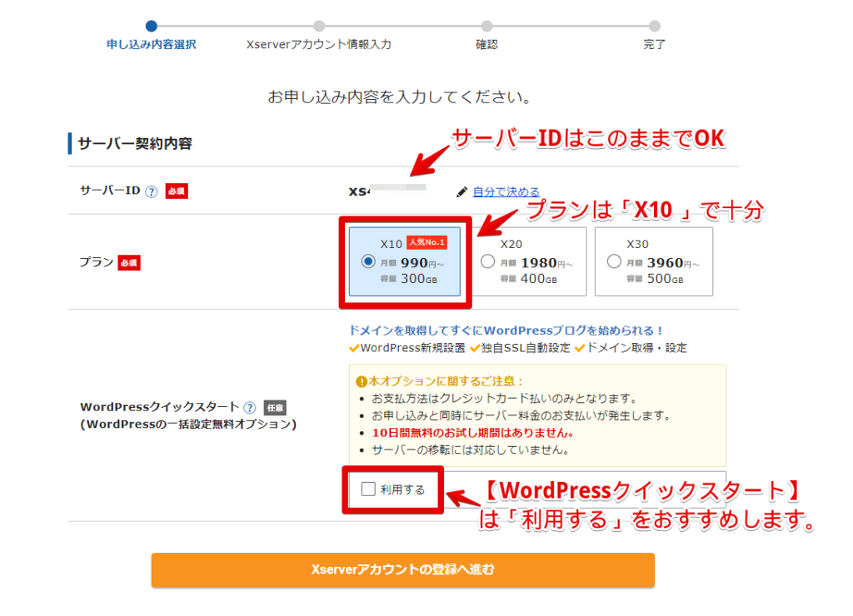Click the X30 monthly price 3960円
The height and width of the screenshot is (616, 853).
(x=662, y=263)
